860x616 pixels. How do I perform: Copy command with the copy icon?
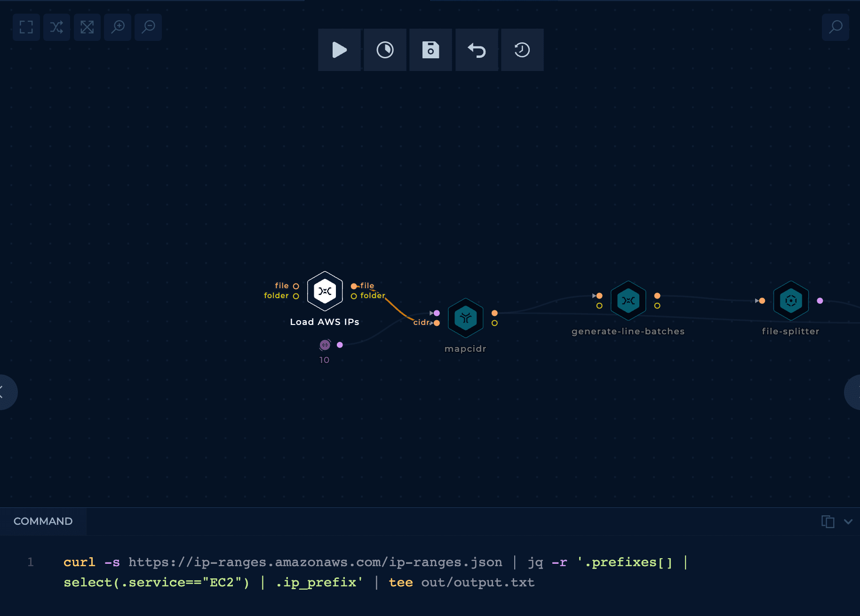tap(828, 521)
